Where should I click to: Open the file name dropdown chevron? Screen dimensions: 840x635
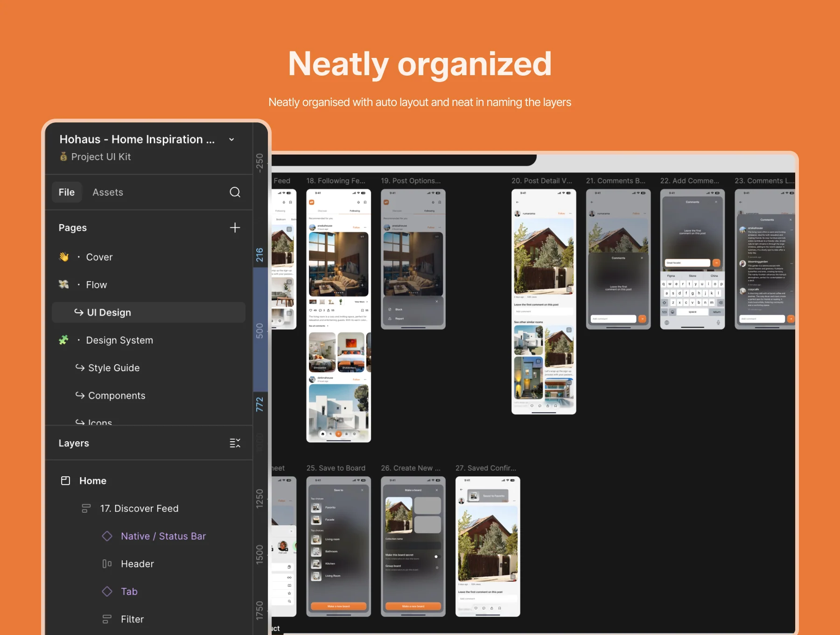pos(231,140)
